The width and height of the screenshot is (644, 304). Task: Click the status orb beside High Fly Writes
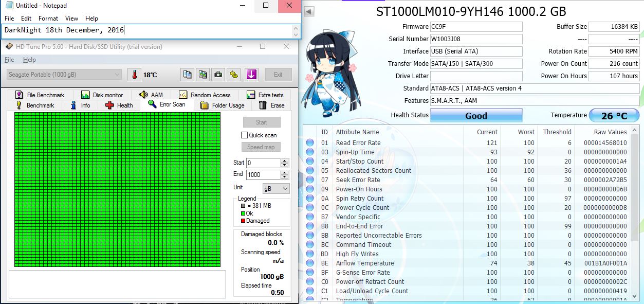(310, 254)
